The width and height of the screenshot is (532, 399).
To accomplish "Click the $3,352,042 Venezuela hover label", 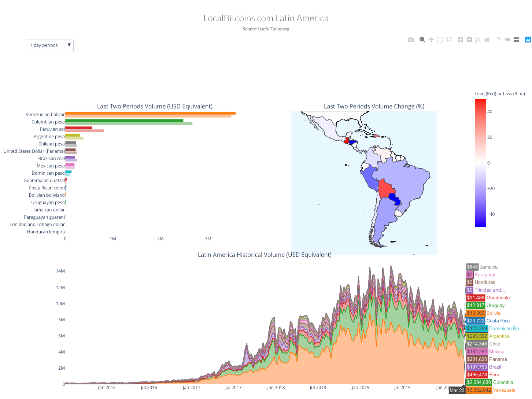I will 491,390.
